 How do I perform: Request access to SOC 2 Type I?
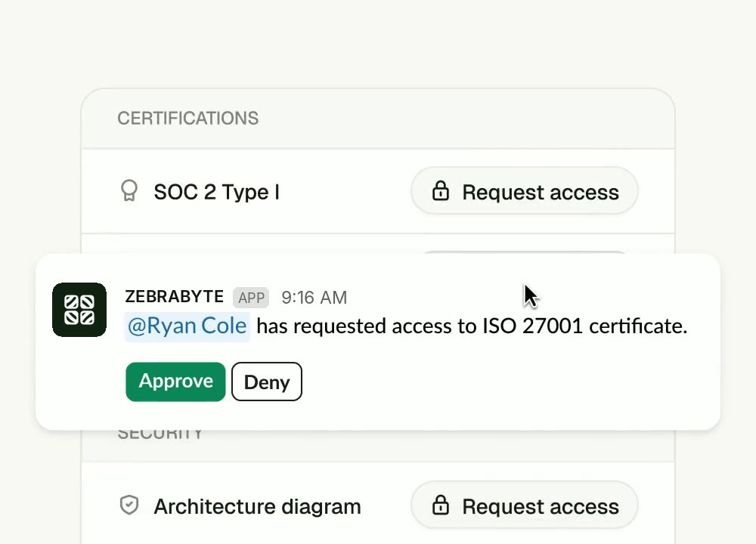point(525,191)
